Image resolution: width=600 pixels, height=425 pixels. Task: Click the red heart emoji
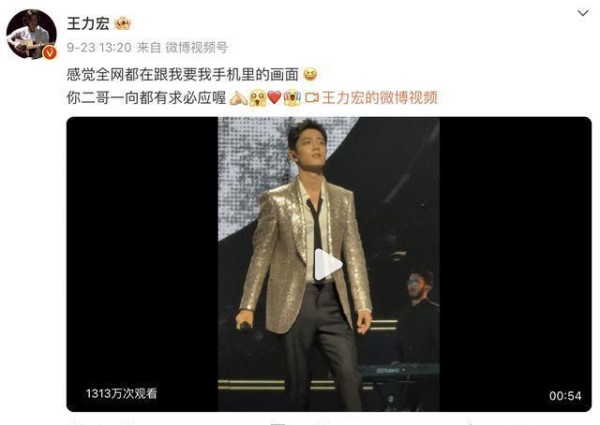[274, 98]
